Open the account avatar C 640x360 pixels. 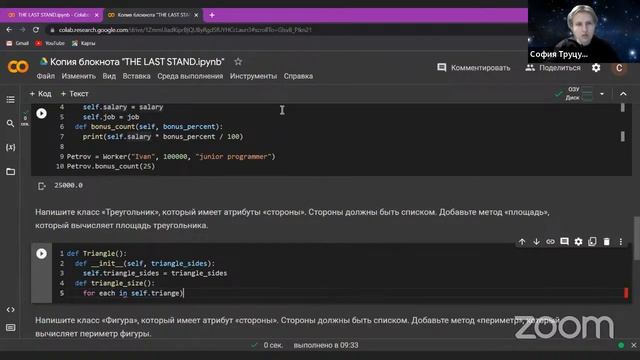(619, 68)
